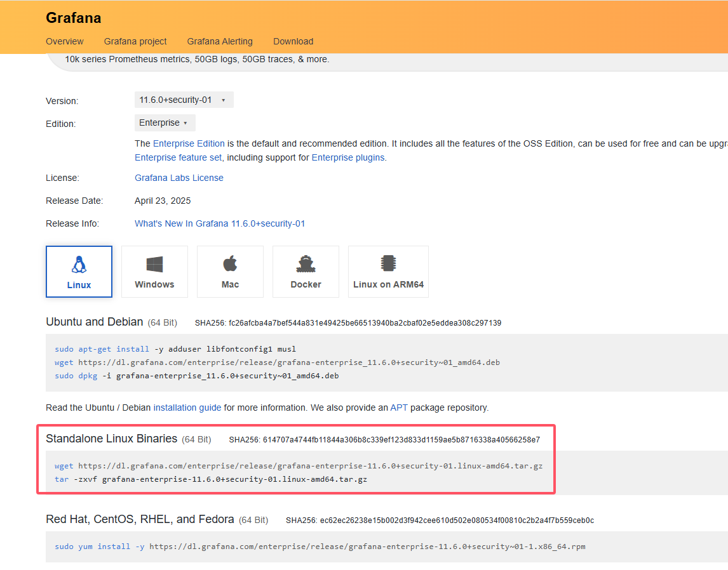Go to the Grafana project tab

135,41
